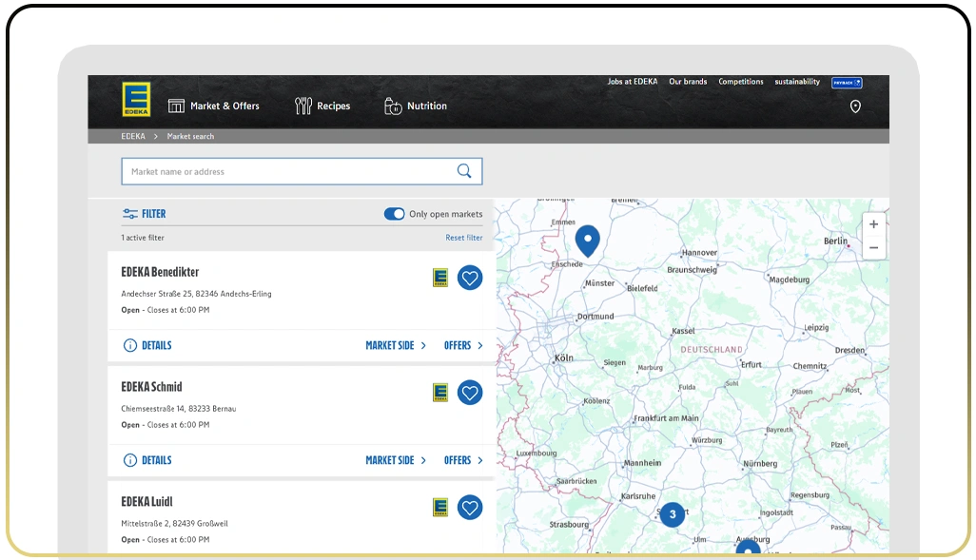Open the Recipes menu
The width and height of the screenshot is (976, 560).
(323, 106)
